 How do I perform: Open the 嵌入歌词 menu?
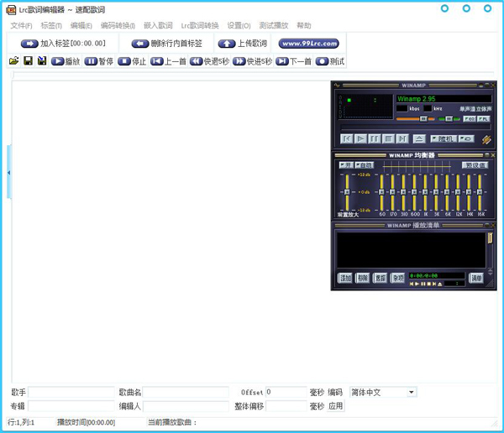[158, 25]
